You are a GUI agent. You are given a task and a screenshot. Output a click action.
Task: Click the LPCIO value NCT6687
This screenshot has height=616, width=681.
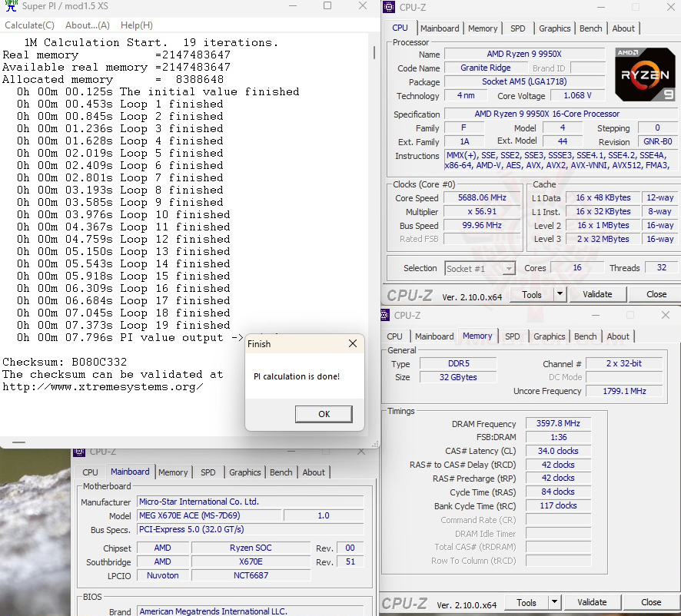(x=251, y=575)
